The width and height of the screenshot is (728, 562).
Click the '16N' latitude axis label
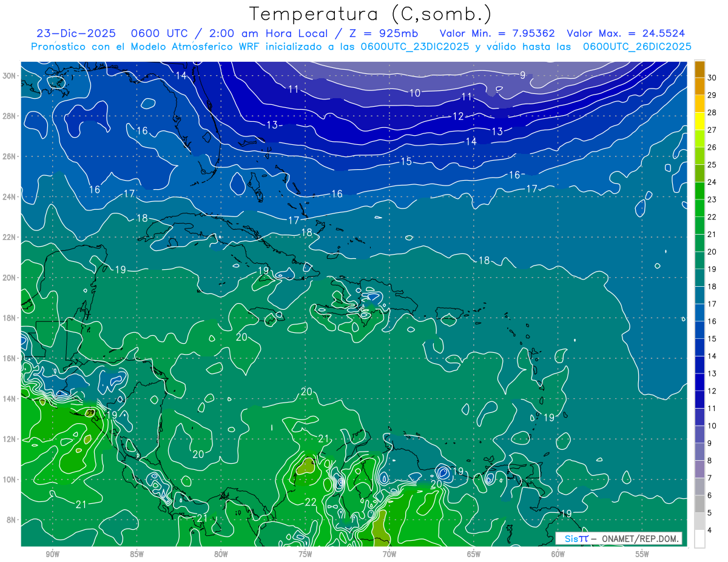pos(9,358)
